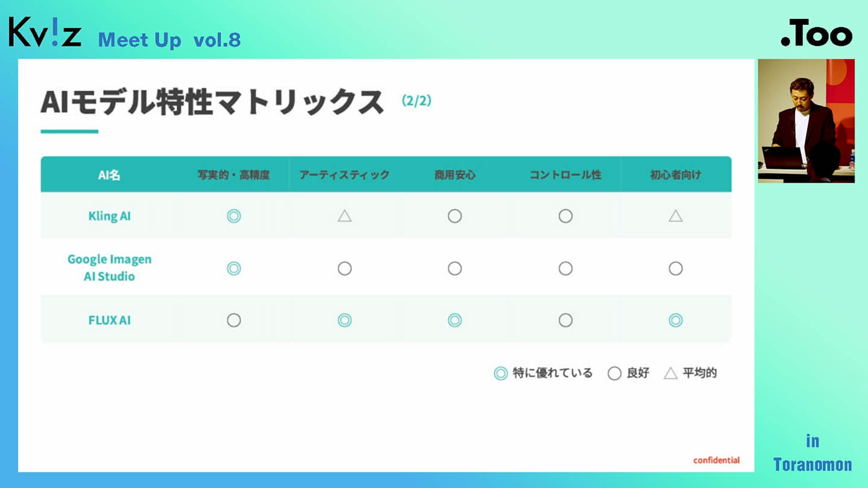The width and height of the screenshot is (868, 488).
Task: Click FLUX AI double-circle under 商用安心
Action: click(x=454, y=321)
